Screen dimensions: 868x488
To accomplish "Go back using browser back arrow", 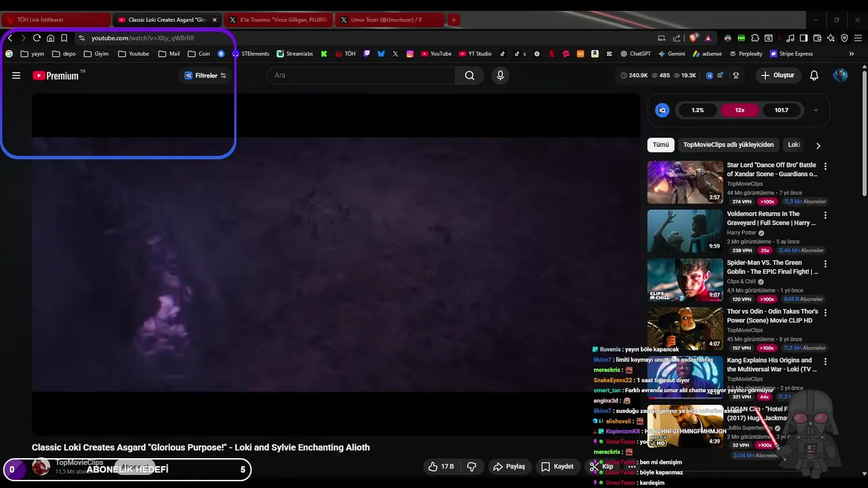I will click(9, 38).
